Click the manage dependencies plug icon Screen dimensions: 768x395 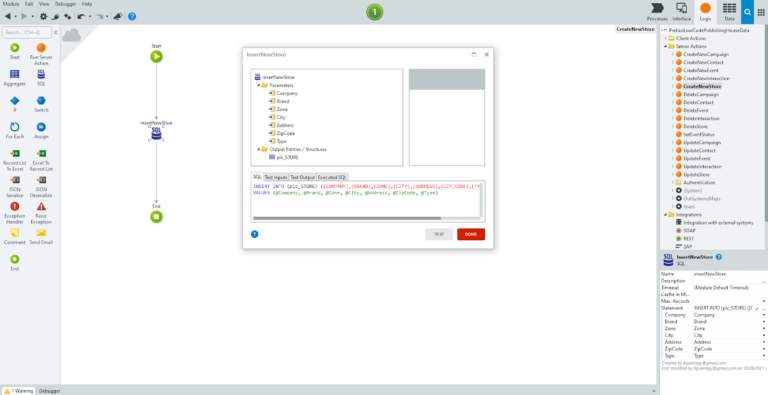pos(55,16)
